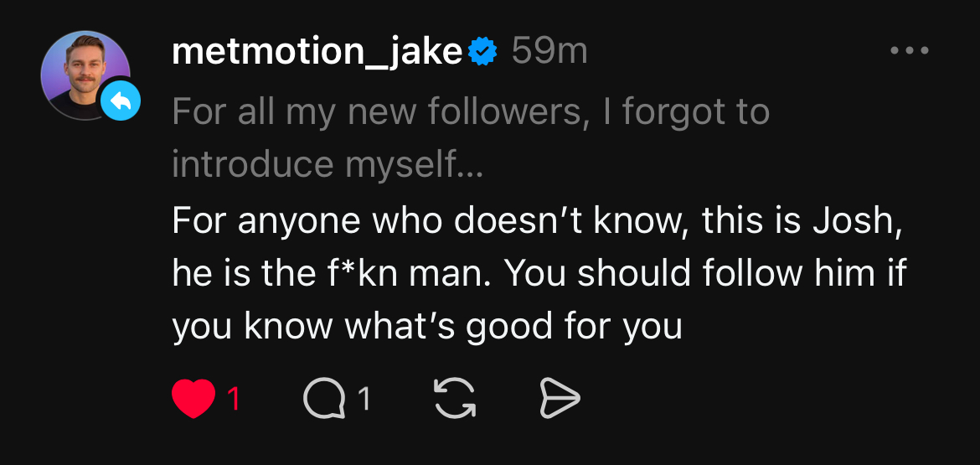Click the blue verified checkmark badge
The image size is (980, 465).
click(x=483, y=52)
